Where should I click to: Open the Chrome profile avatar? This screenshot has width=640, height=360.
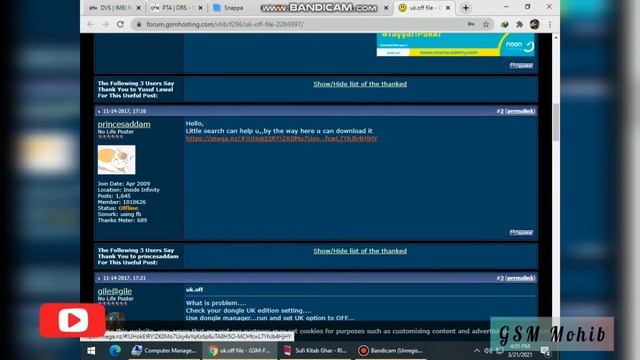[x=534, y=24]
